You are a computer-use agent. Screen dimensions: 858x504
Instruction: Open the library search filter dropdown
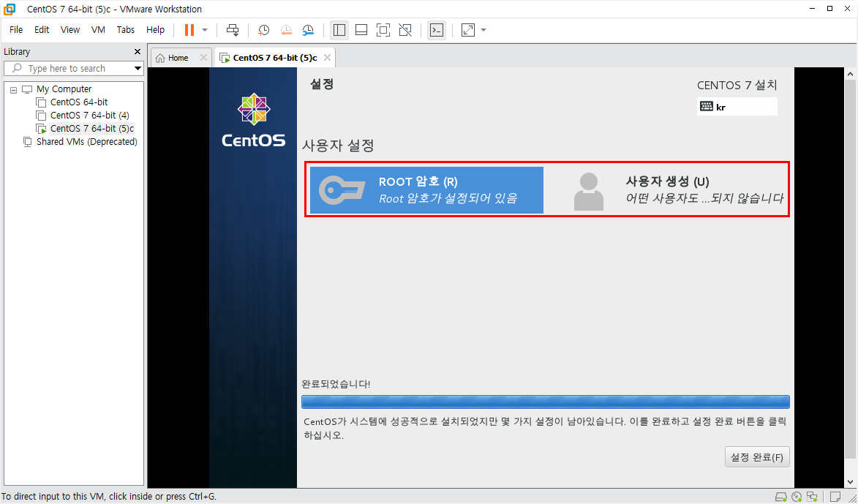[138, 69]
